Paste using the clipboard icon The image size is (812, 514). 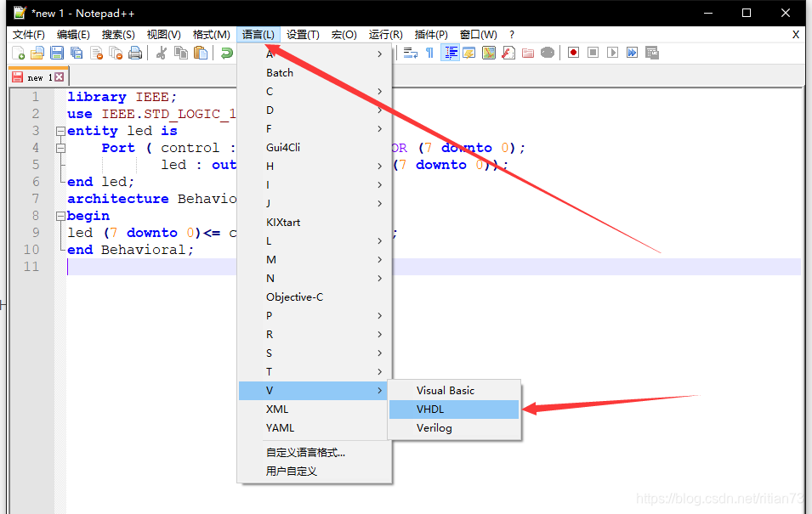[201, 53]
